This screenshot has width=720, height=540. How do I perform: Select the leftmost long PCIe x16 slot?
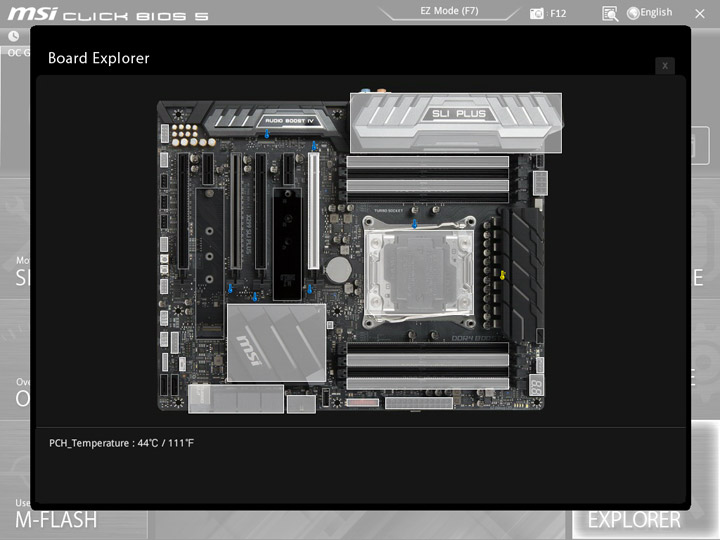pyautogui.click(x=183, y=211)
